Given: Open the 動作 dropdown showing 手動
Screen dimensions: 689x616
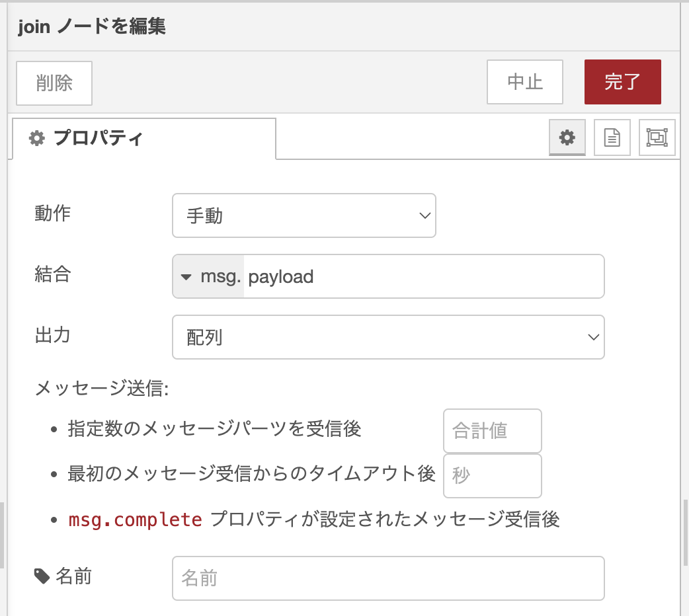Looking at the screenshot, I should (x=304, y=215).
